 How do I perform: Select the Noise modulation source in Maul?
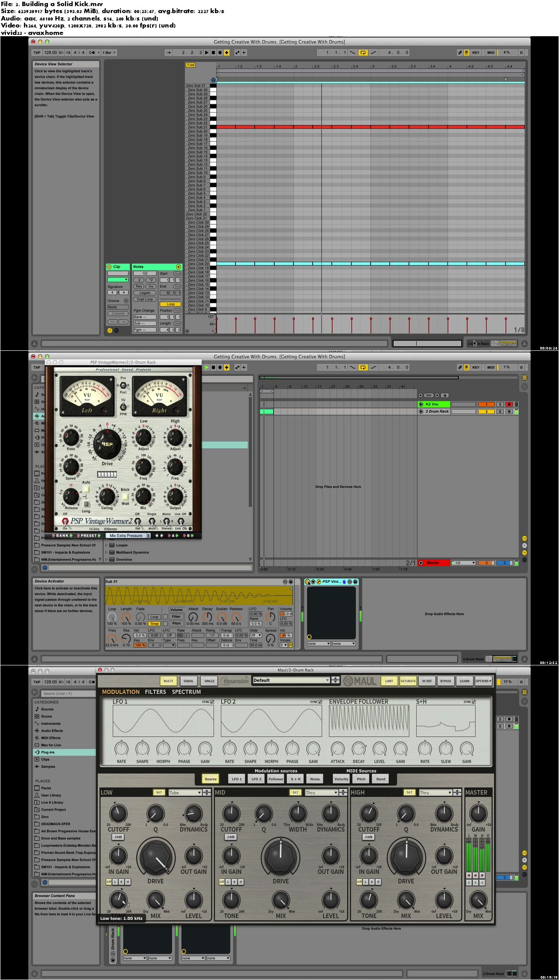tap(315, 779)
